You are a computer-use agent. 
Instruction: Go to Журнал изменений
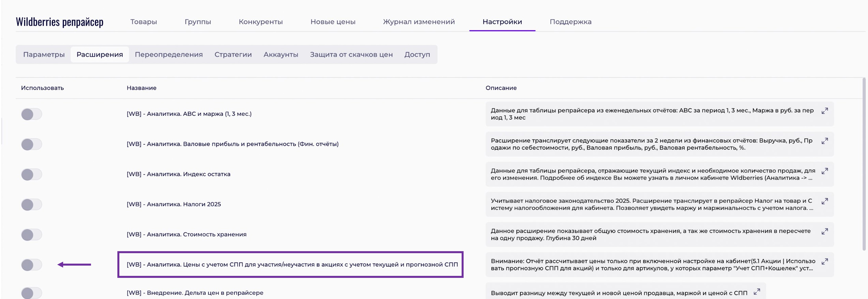(418, 22)
